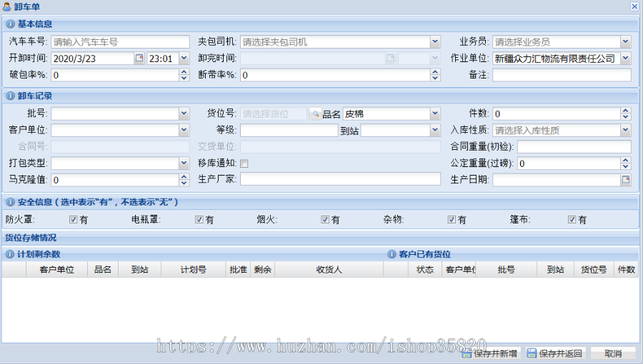Click the 计划号 column header
The width and height of the screenshot is (643, 364).
pyautogui.click(x=193, y=269)
